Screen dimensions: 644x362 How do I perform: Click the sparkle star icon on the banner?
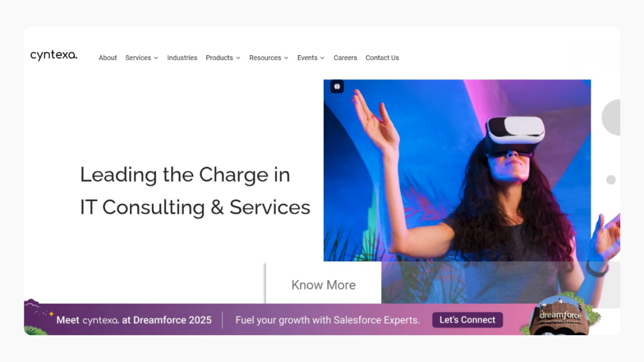point(52,313)
